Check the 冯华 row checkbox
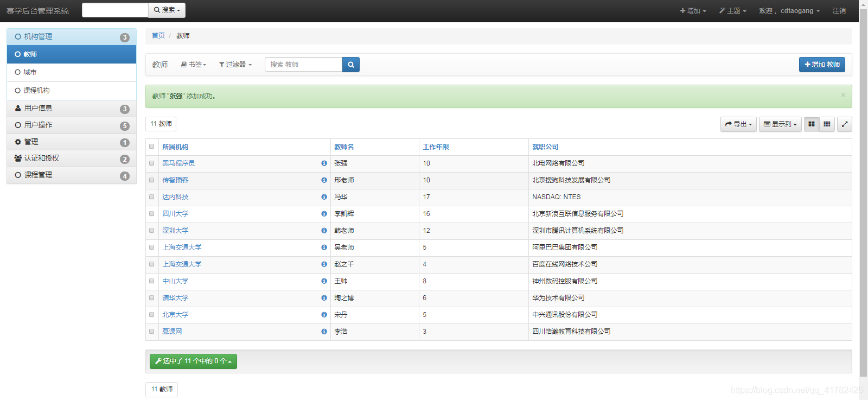 tap(152, 197)
